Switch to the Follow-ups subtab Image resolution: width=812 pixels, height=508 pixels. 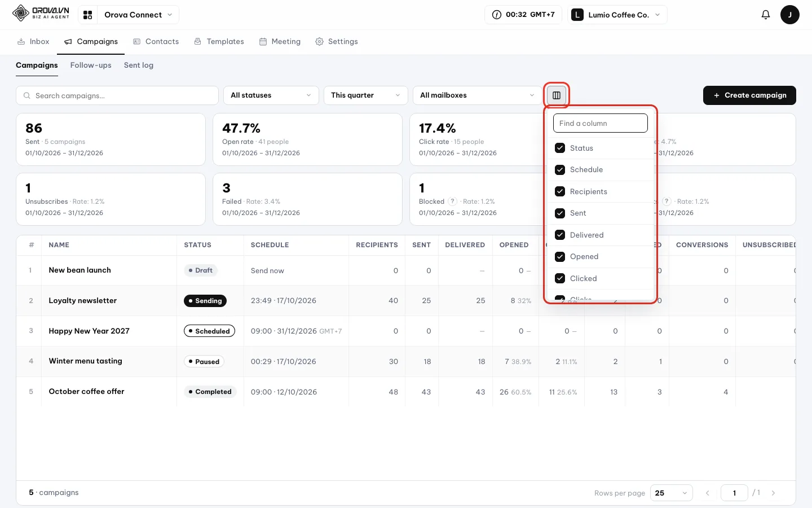91,65
